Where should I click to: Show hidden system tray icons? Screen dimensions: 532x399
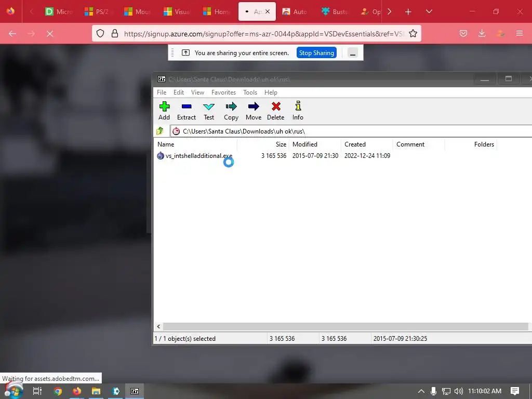pyautogui.click(x=421, y=391)
